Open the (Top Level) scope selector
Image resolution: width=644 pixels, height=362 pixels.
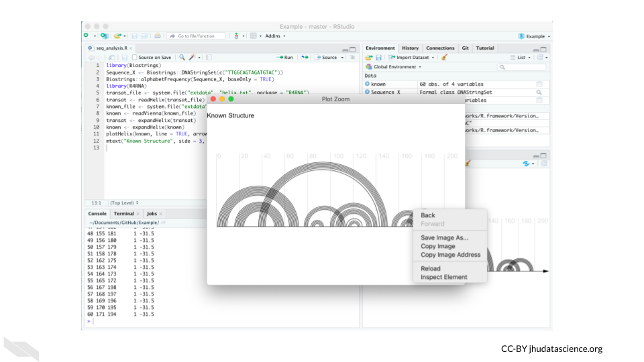(124, 202)
